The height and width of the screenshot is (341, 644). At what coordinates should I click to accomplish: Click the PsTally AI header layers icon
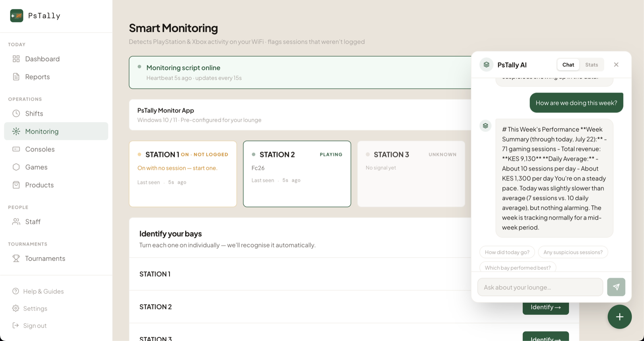[486, 64]
